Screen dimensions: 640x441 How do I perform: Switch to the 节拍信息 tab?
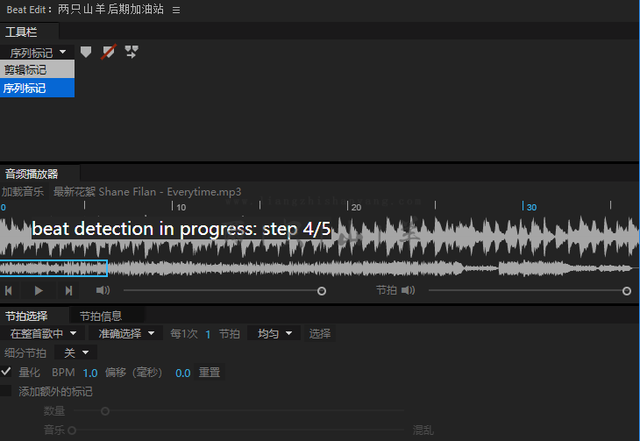[x=101, y=316]
